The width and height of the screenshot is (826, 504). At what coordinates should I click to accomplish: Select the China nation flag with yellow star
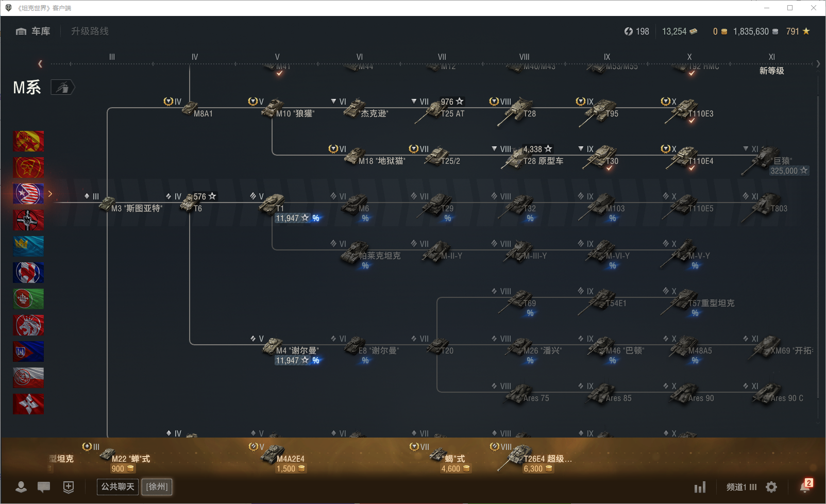(28, 141)
